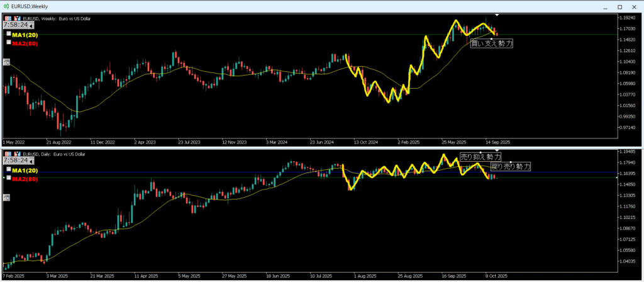Toggle the MA1(20) checkbox in Daily chart
Image resolution: width=644 pixels, height=282 pixels.
pos(9,169)
